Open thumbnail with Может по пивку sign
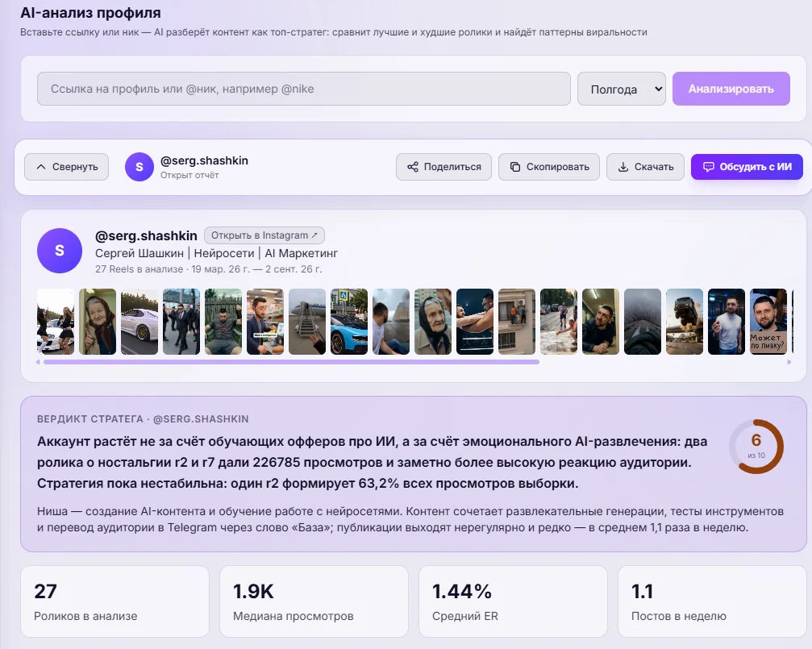This screenshot has width=812, height=649. (768, 322)
